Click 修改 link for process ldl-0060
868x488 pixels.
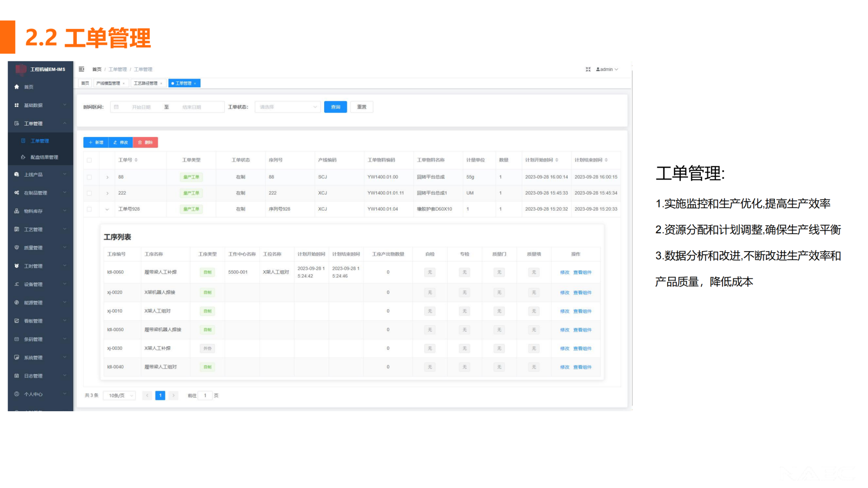[565, 272]
